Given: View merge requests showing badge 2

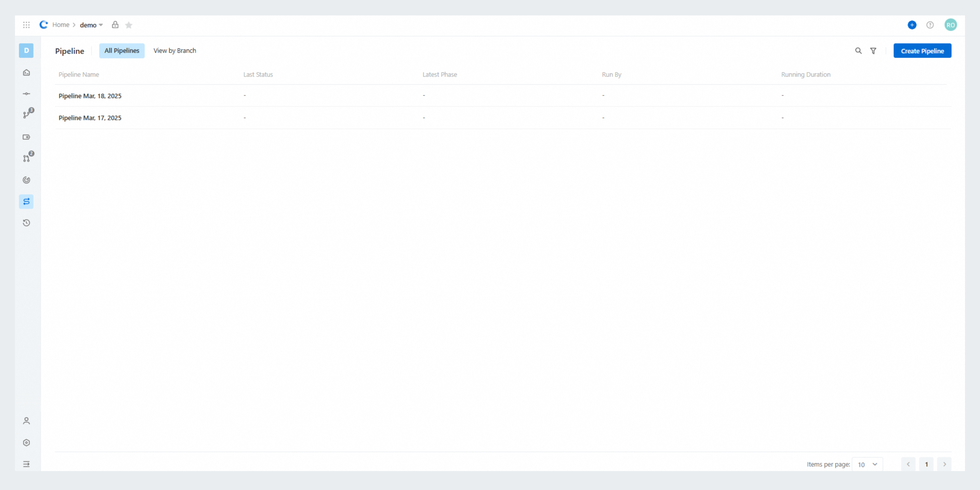Looking at the screenshot, I should [x=26, y=158].
